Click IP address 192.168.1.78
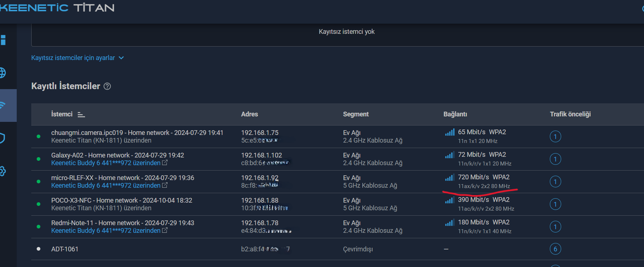This screenshot has width=644, height=267. (x=259, y=223)
